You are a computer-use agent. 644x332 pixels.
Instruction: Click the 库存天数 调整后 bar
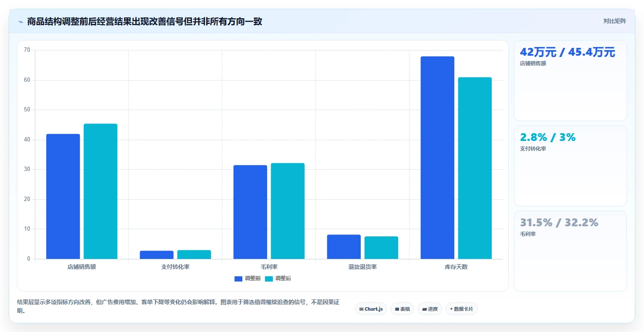475,168
